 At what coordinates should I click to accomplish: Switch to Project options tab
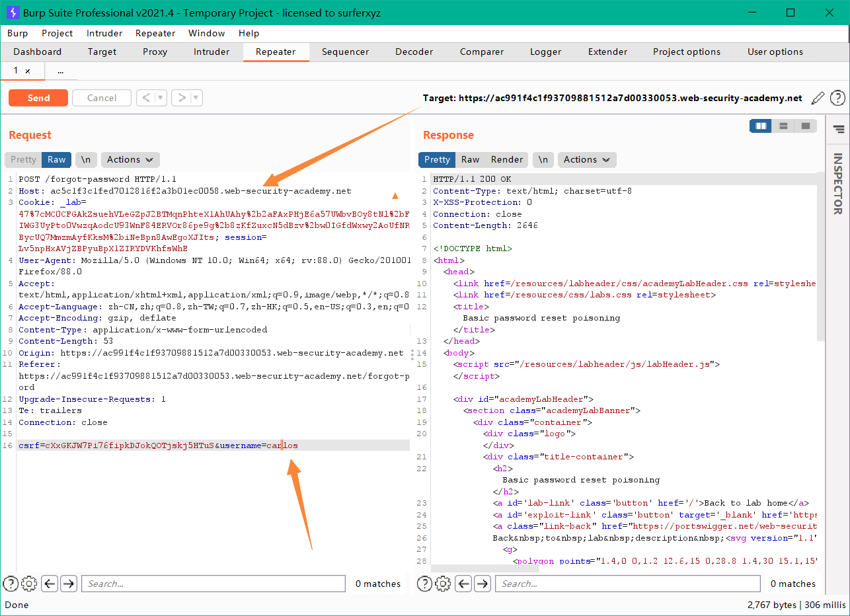pyautogui.click(x=687, y=52)
